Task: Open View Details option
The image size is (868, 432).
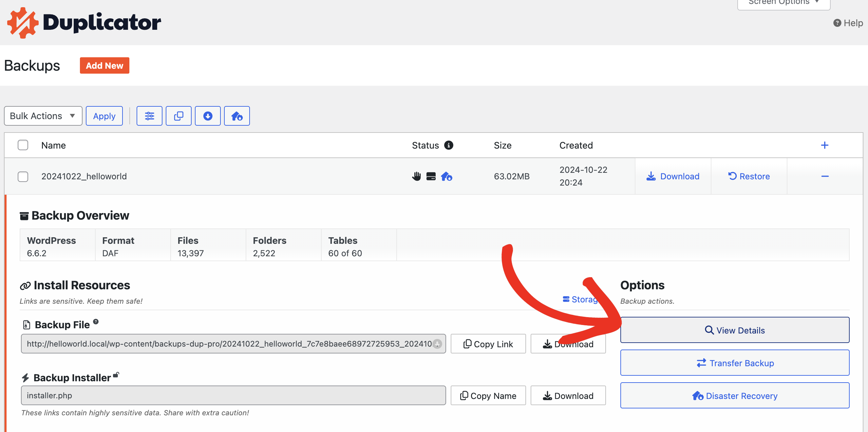Action: click(x=735, y=330)
